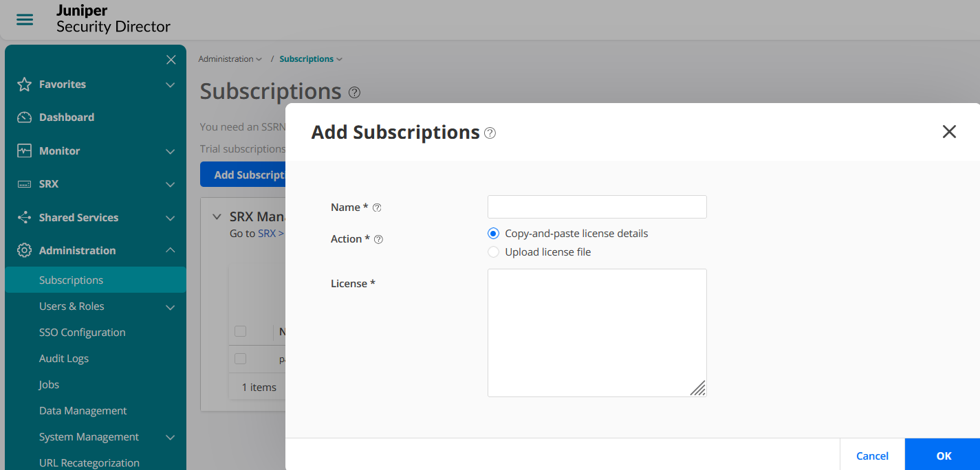Screen dimensions: 980x470
Task: Open help for Add Subscriptions dialog
Action: [490, 133]
